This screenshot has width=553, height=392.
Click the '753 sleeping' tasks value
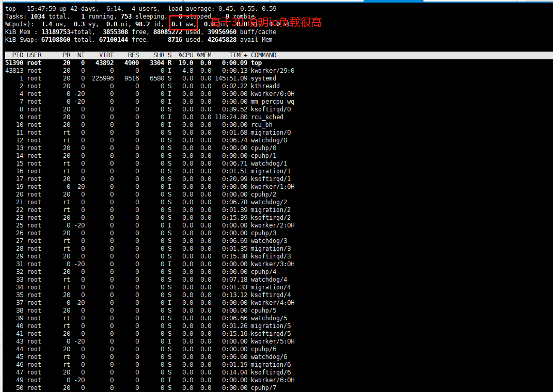(x=143, y=17)
